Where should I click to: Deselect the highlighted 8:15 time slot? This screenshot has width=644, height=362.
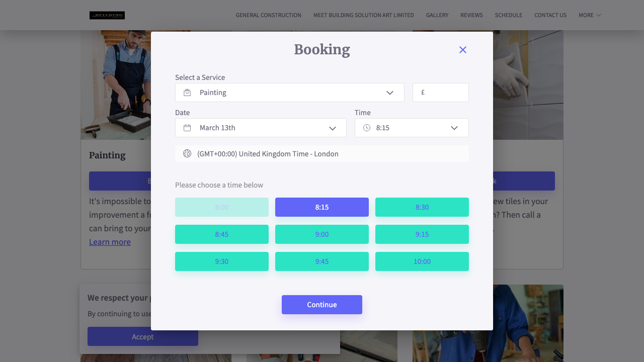tap(321, 207)
